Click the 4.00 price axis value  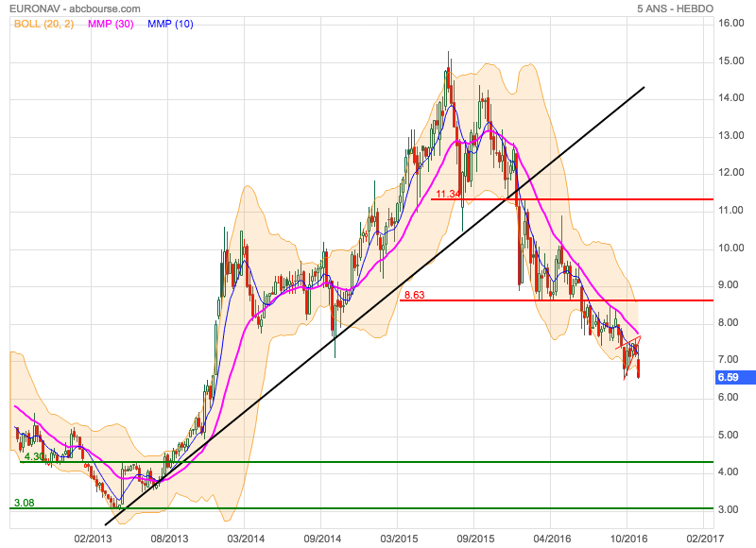pos(728,471)
